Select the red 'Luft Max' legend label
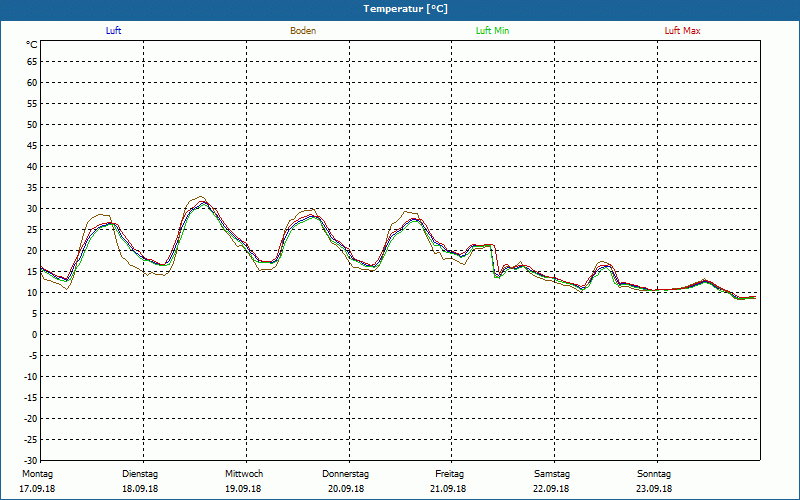The height and width of the screenshot is (500, 800). (x=682, y=31)
